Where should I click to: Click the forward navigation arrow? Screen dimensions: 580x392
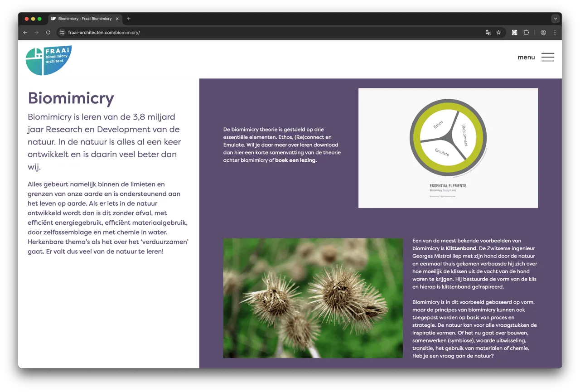pyautogui.click(x=36, y=33)
